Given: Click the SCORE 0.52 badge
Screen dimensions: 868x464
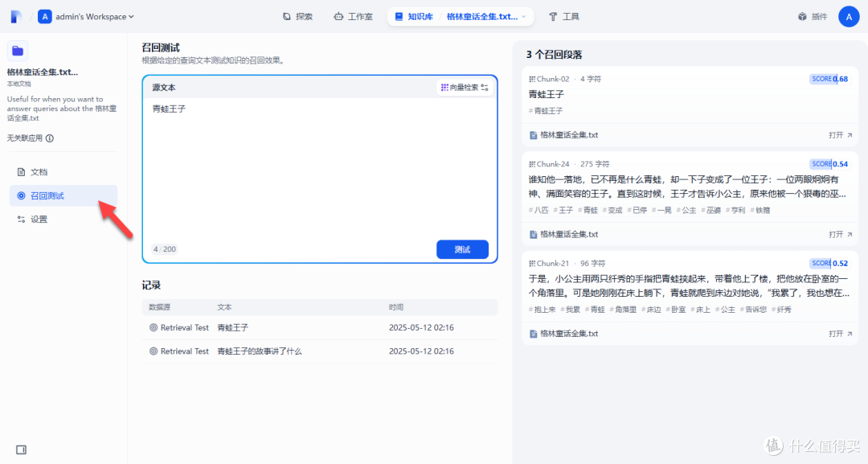Looking at the screenshot, I should [829, 263].
